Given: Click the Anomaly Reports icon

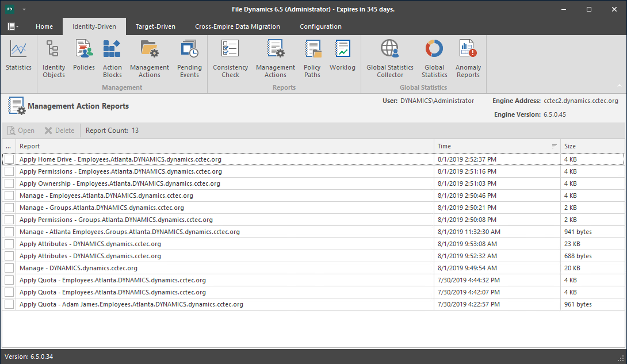Looking at the screenshot, I should pos(468,59).
